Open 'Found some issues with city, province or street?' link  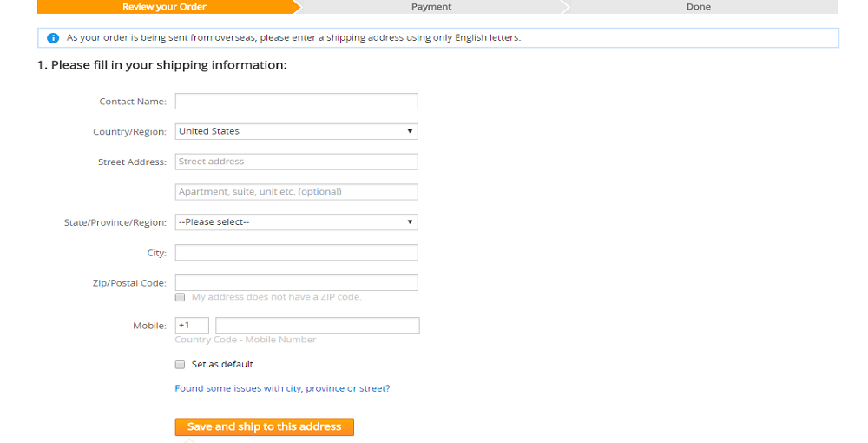pos(282,388)
